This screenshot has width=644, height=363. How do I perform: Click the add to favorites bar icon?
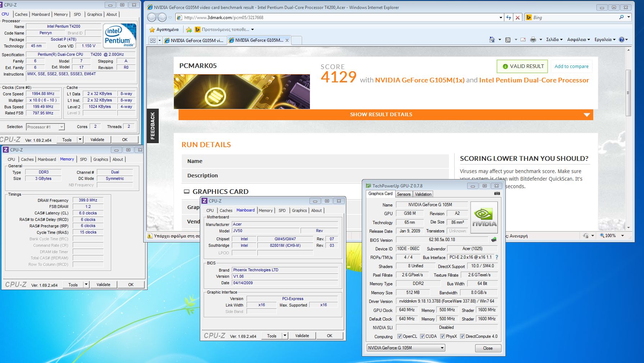pos(189,30)
